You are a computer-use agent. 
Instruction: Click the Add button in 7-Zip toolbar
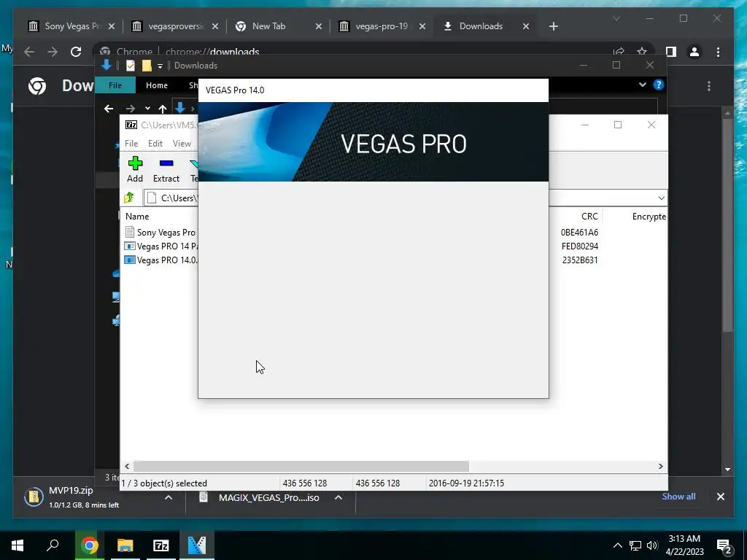click(x=135, y=169)
